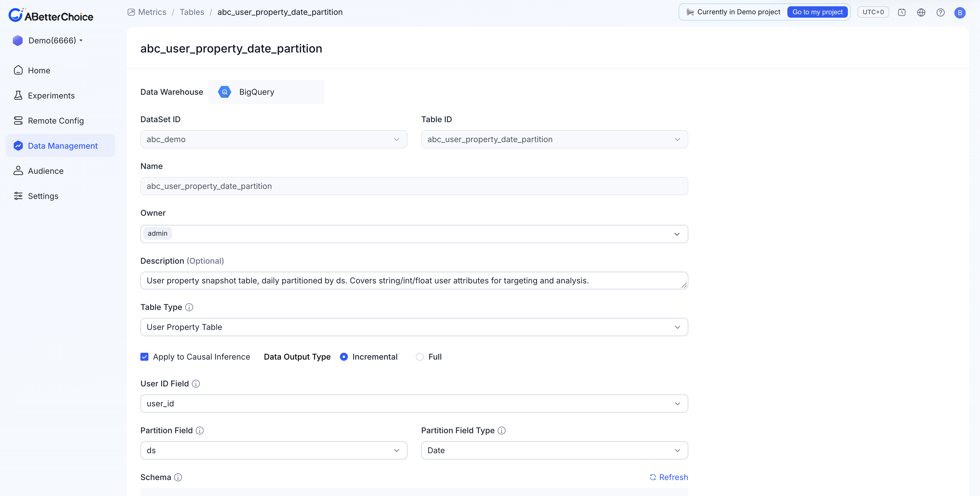Click the page title abc_user_property_date_partition
This screenshot has width=980, height=496.
click(x=231, y=49)
